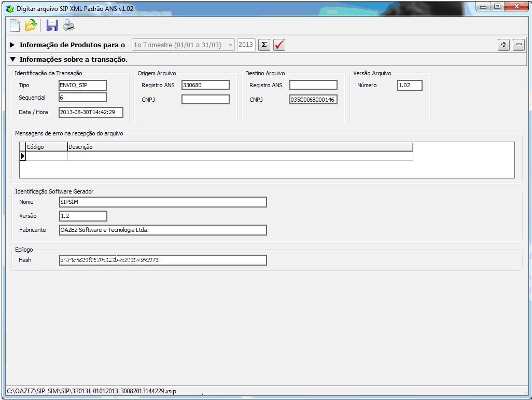Click the Informações sobre a transação heading
The height and width of the screenshot is (400, 532).
pyautogui.click(x=73, y=60)
